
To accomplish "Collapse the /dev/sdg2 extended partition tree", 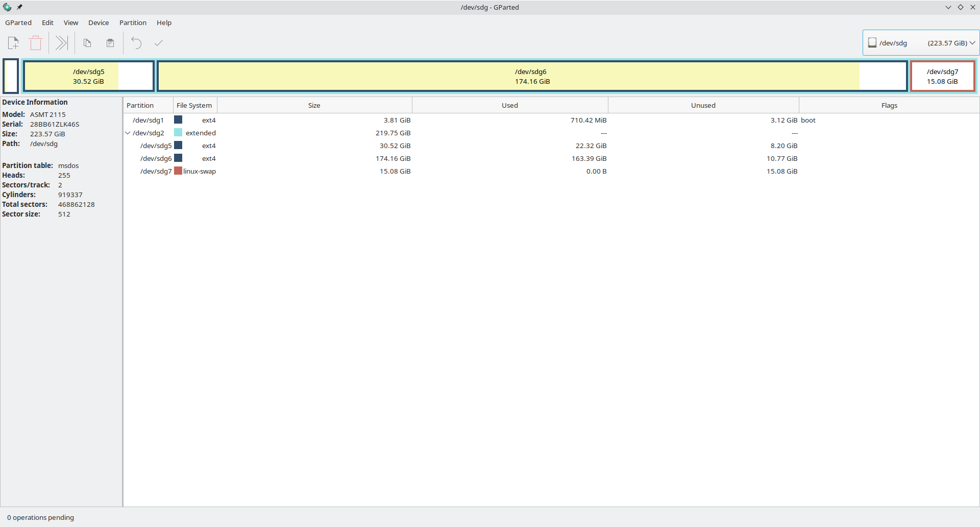I will pos(128,133).
